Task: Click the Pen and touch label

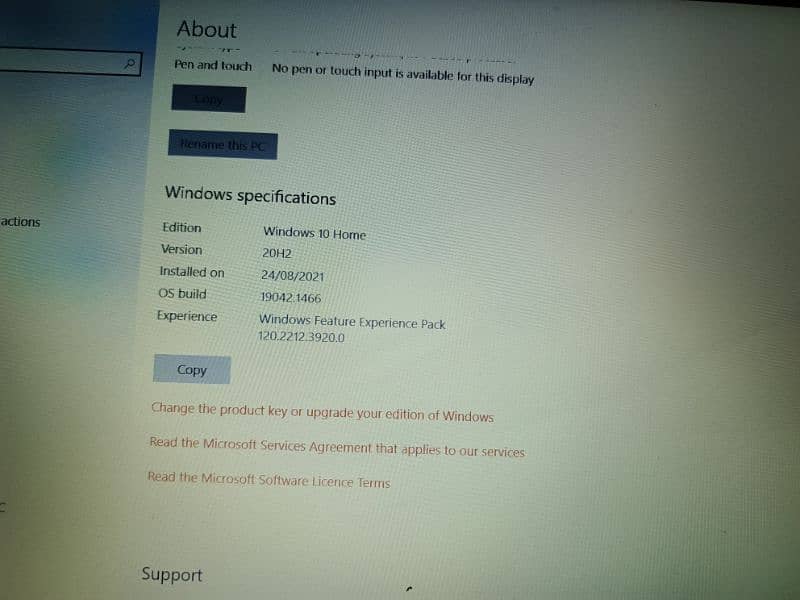Action: tap(213, 65)
